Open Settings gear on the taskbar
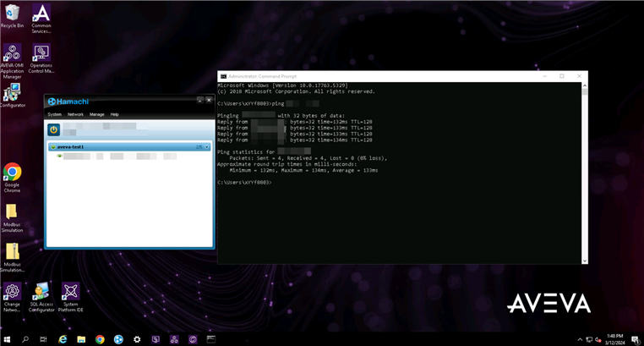 coord(137,339)
